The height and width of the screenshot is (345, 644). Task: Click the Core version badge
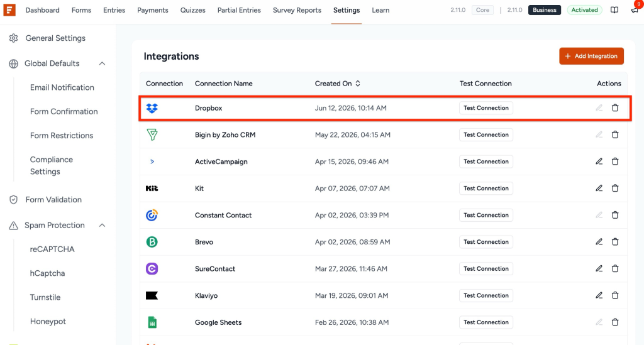click(482, 10)
